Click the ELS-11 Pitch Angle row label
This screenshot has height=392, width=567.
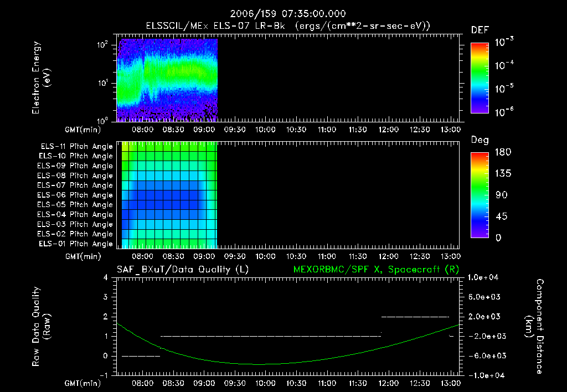pos(76,147)
